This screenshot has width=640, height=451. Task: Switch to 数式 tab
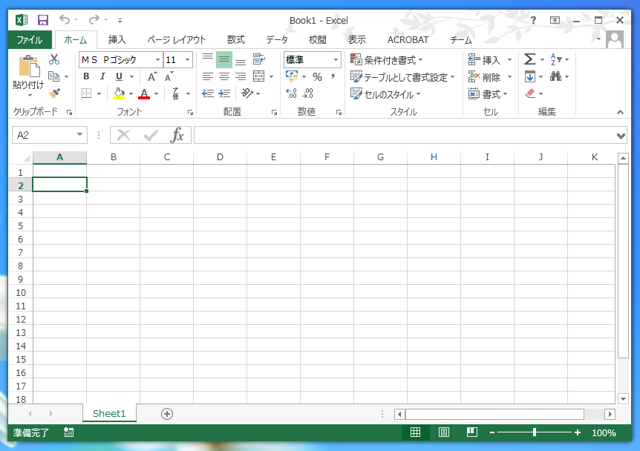(236, 40)
